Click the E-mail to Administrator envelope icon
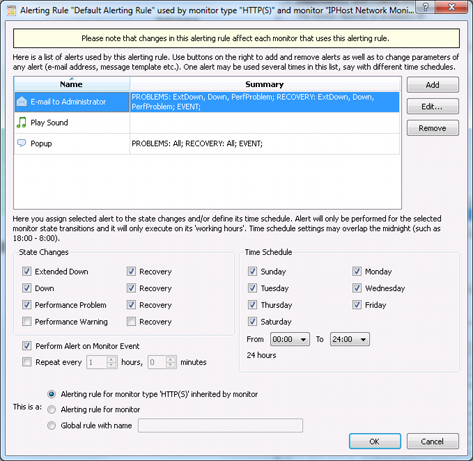 (22, 101)
